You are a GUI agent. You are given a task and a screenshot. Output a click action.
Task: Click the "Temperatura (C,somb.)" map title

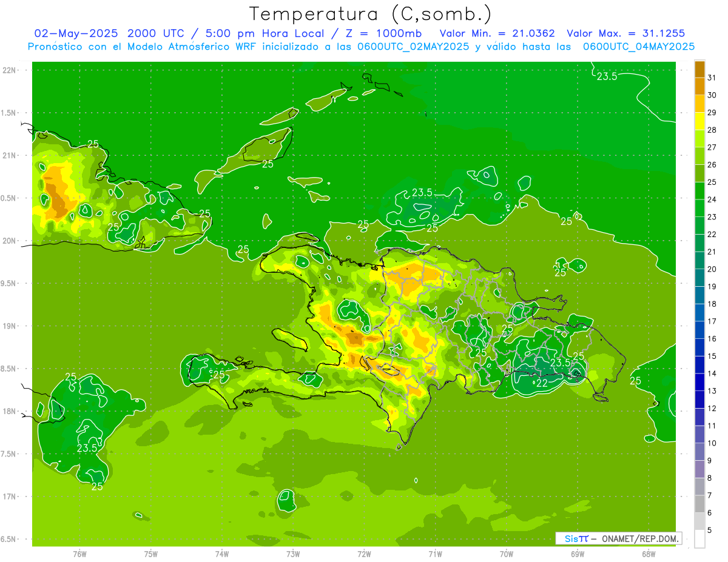pos(371,14)
